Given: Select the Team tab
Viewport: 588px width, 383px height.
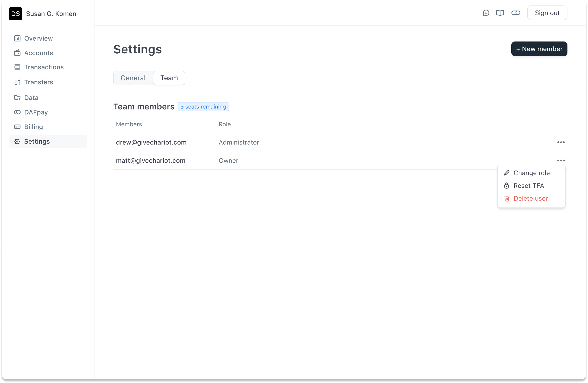Looking at the screenshot, I should coord(169,78).
